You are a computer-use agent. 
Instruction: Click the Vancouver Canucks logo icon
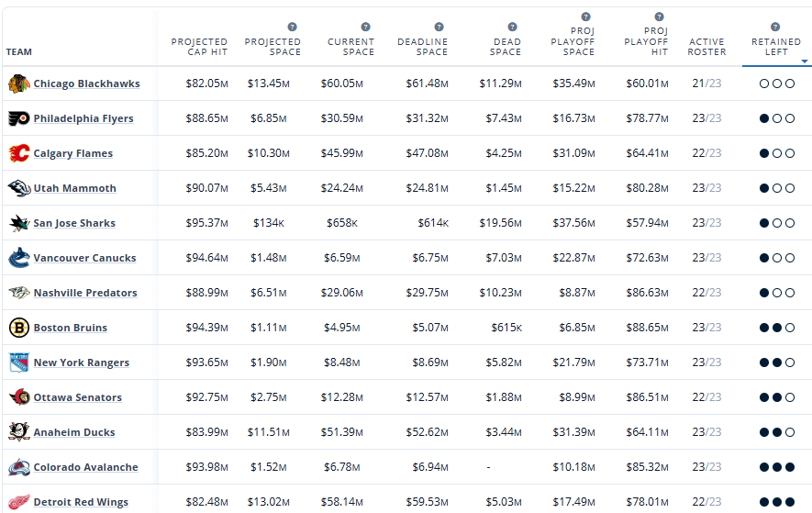[18, 259]
